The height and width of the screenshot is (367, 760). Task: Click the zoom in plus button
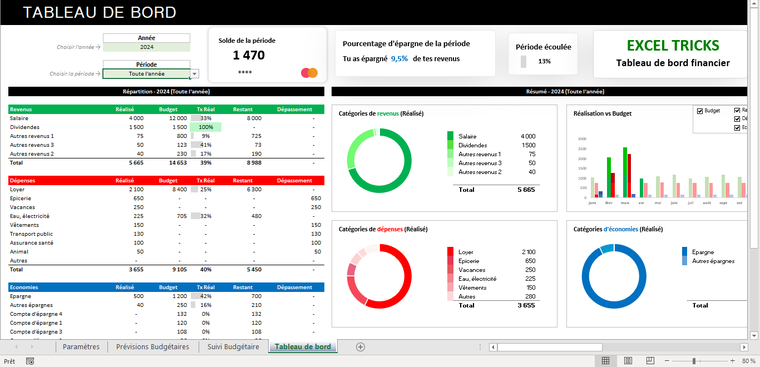point(732,361)
